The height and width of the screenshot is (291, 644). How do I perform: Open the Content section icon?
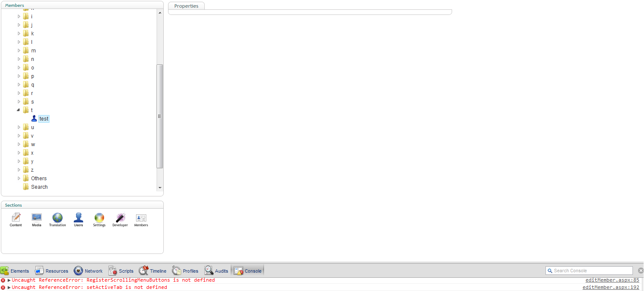click(16, 218)
